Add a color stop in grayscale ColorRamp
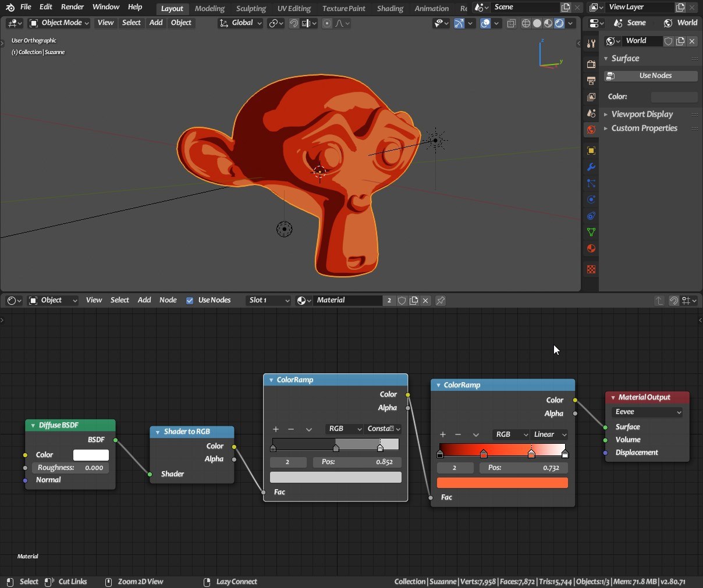This screenshot has width=703, height=588. pos(276,429)
